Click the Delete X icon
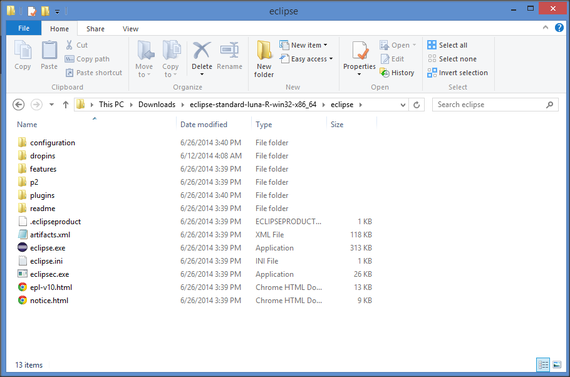570x377 pixels. (202, 51)
